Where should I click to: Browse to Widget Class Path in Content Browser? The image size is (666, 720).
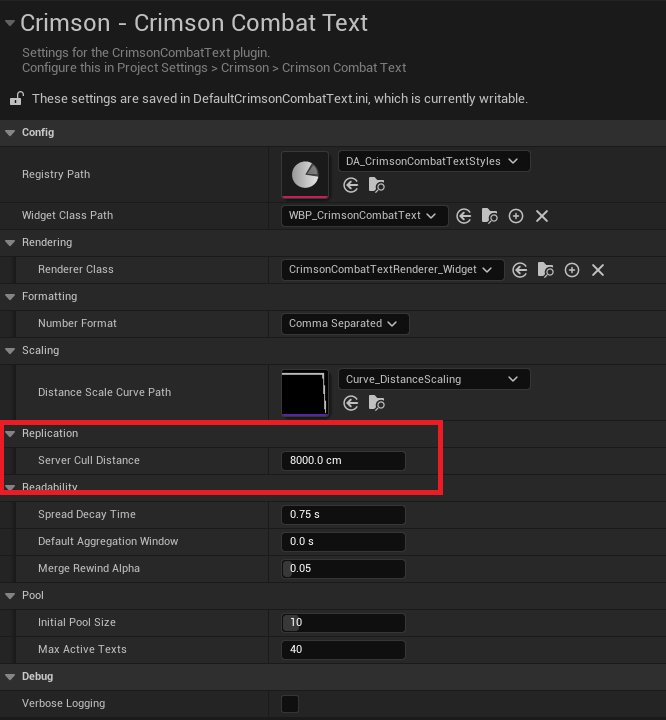[x=490, y=216]
